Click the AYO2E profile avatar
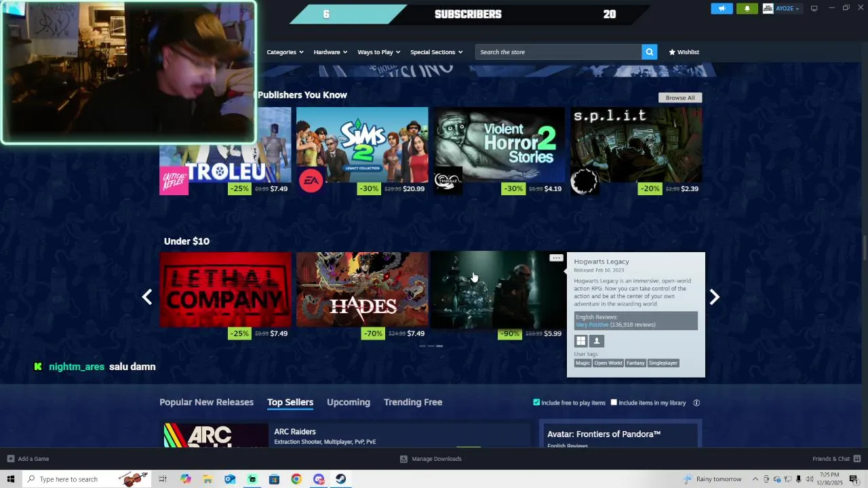Screen dimensions: 868x488 (768, 8)
